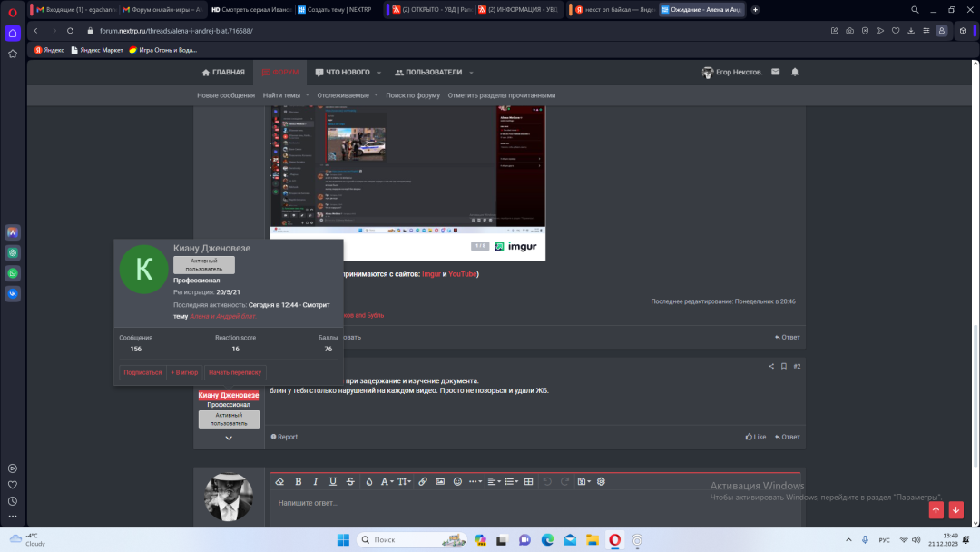Screen dimensions: 980x552
Task: Click the reply field 'Напишите ответ...'
Action: (x=535, y=503)
